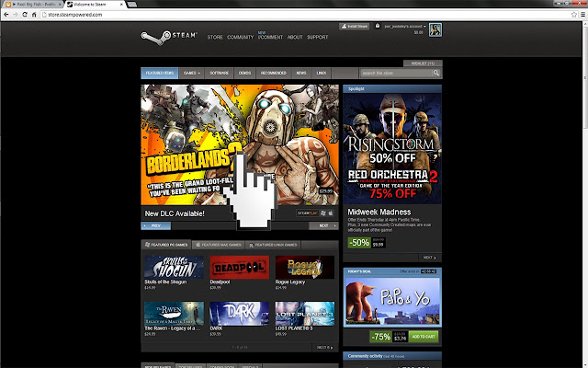Open the RECOMMENDED store tab

tap(274, 73)
